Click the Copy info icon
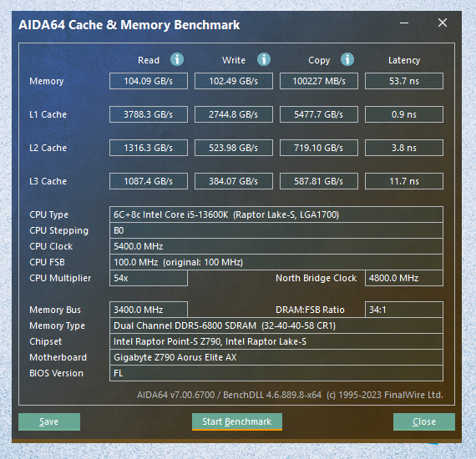 pyautogui.click(x=347, y=59)
